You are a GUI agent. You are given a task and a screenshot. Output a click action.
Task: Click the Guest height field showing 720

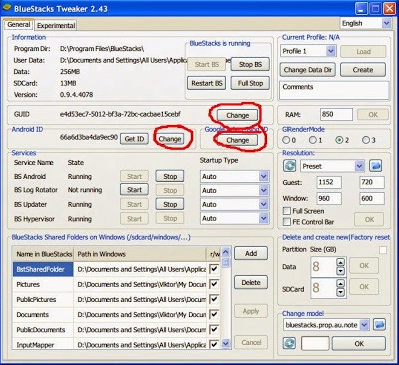(x=372, y=182)
